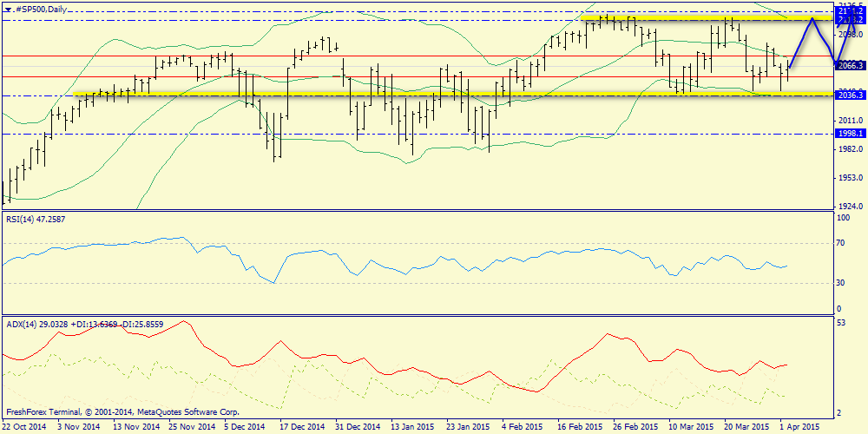Click the chart dropdown arrow beside #SP500
Screen dimensions: 868x434
click(x=7, y=7)
